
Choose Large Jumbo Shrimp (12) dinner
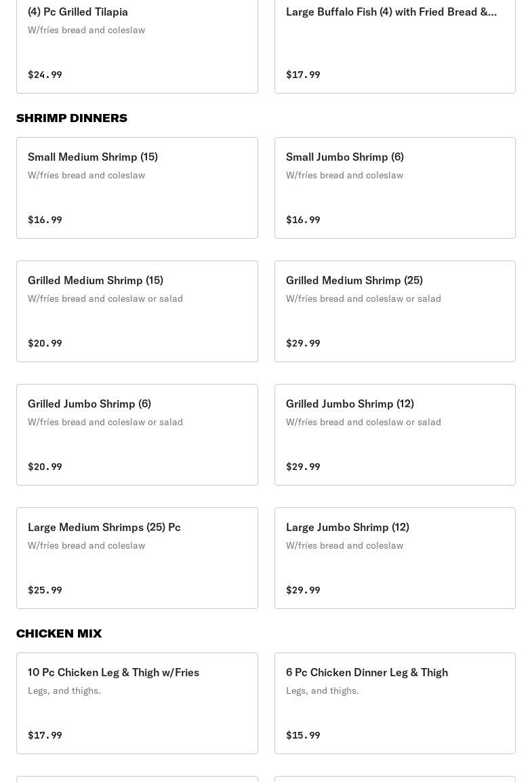395,558
